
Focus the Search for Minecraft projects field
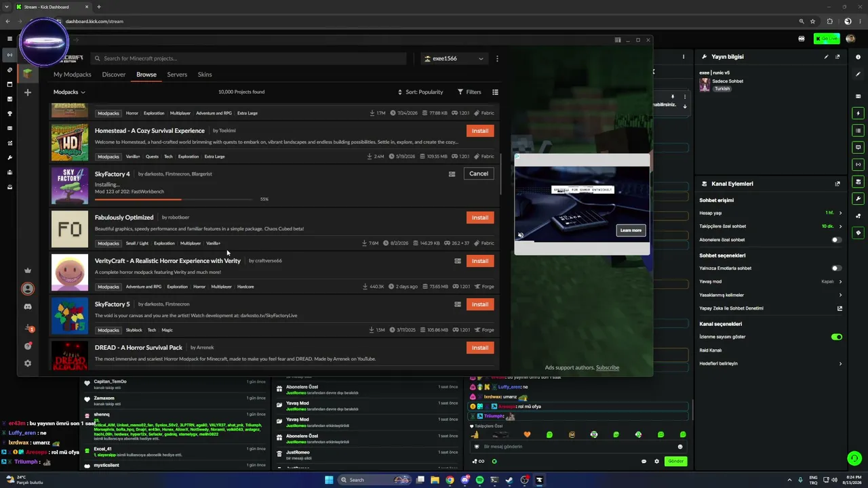[249, 58]
